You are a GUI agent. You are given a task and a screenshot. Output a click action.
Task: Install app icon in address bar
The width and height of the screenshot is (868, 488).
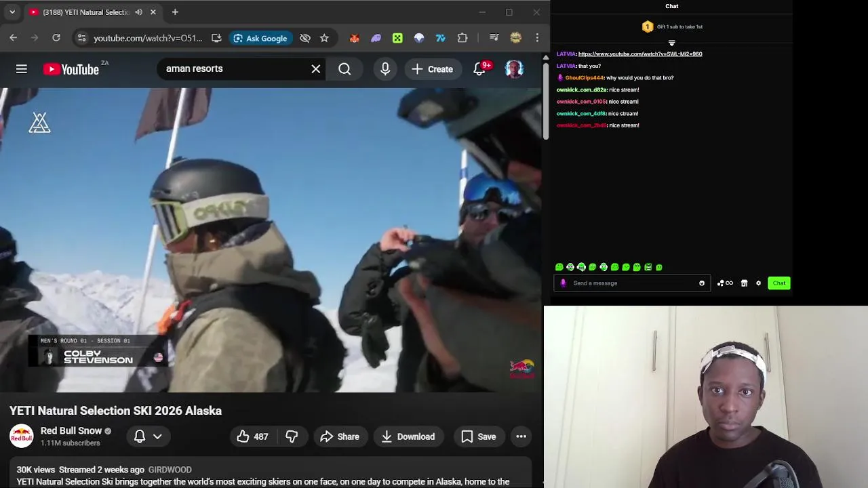click(216, 38)
